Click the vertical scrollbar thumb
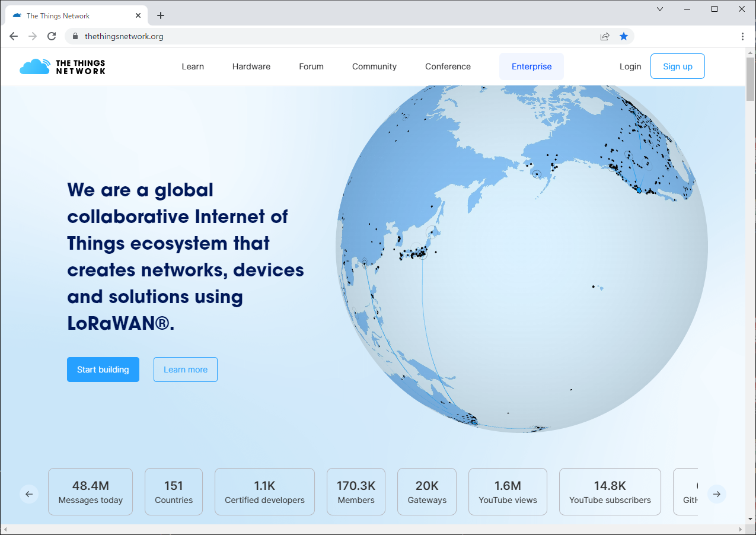756x535 pixels. (750, 80)
